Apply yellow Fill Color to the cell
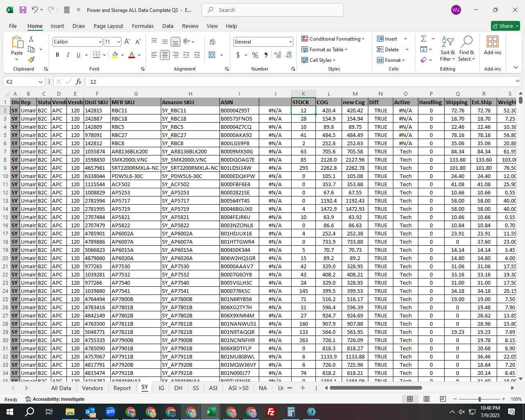Viewport: 525px width, 420px height. [x=115, y=55]
